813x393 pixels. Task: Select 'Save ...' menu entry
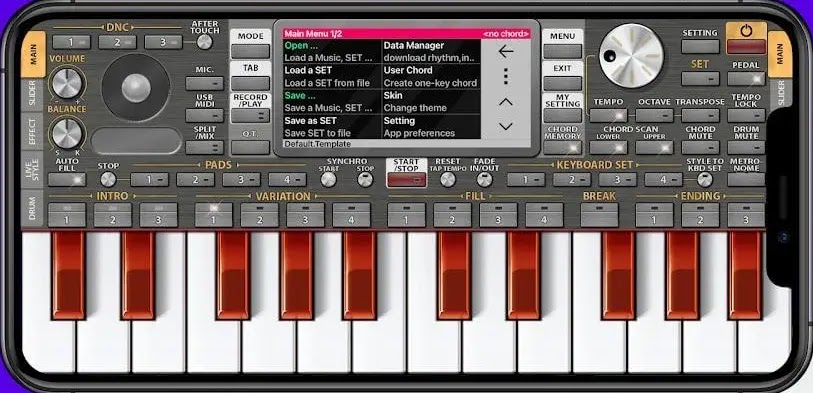click(x=332, y=102)
